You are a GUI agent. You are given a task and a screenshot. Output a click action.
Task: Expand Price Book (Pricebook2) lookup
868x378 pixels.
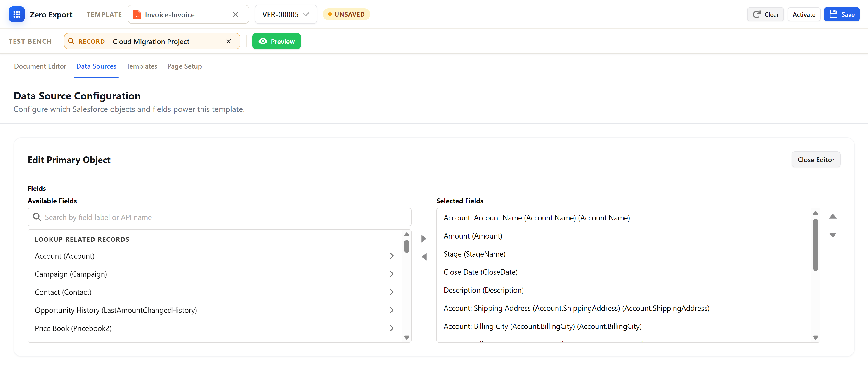391,328
